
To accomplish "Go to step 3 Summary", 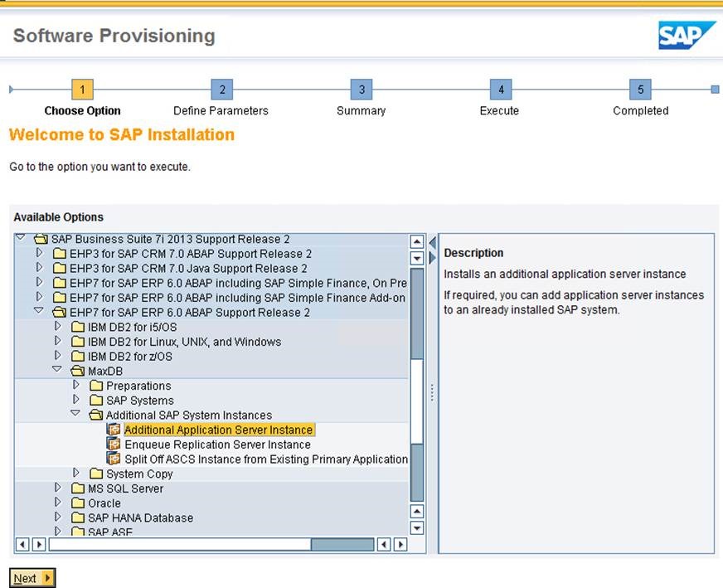I will coord(361,90).
